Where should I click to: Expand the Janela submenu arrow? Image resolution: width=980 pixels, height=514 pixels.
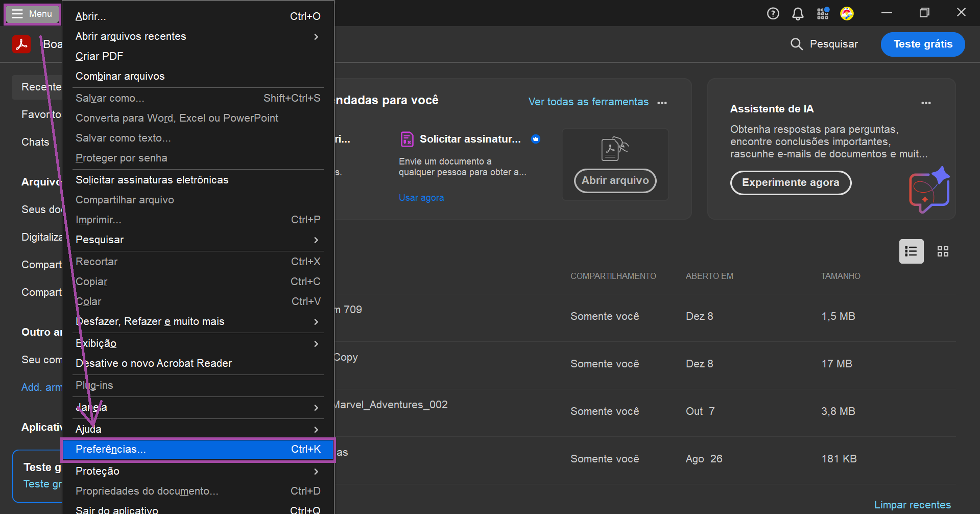coord(316,408)
